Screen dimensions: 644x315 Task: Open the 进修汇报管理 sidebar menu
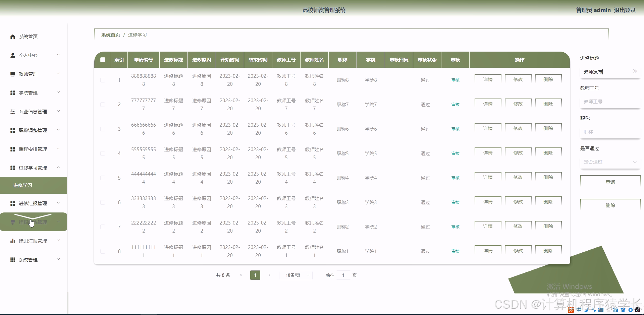pos(34,203)
